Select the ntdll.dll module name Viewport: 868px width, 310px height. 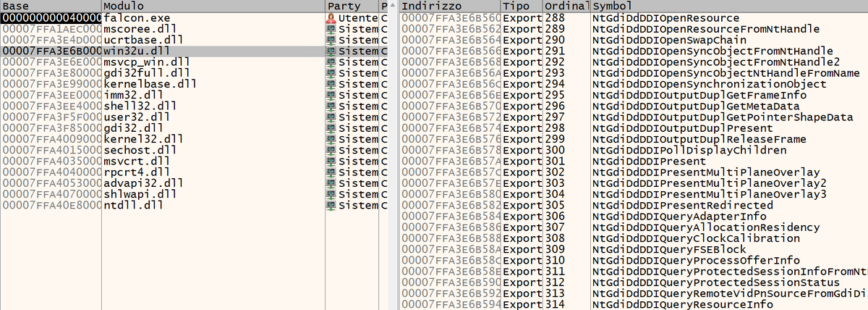pyautogui.click(x=133, y=206)
